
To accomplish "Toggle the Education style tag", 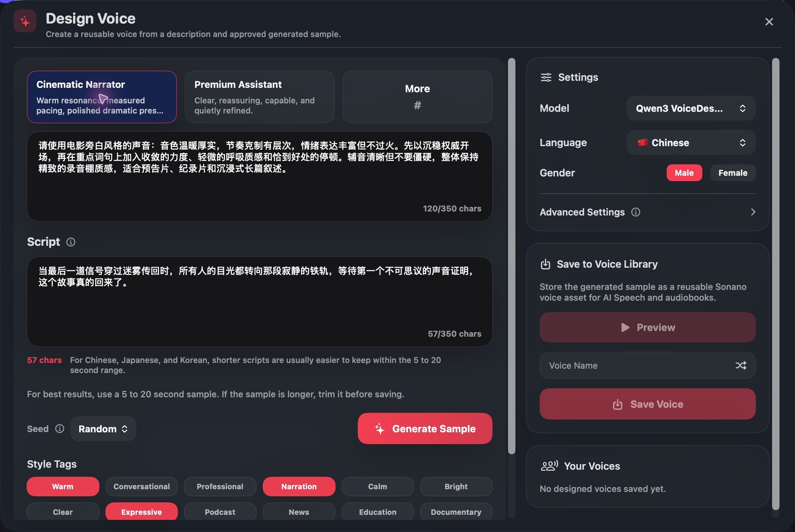I will point(378,512).
